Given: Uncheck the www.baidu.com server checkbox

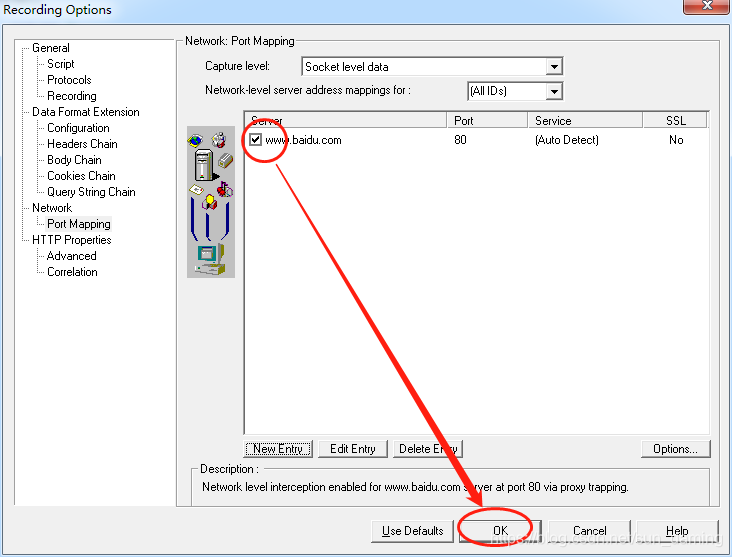Looking at the screenshot, I should point(255,140).
